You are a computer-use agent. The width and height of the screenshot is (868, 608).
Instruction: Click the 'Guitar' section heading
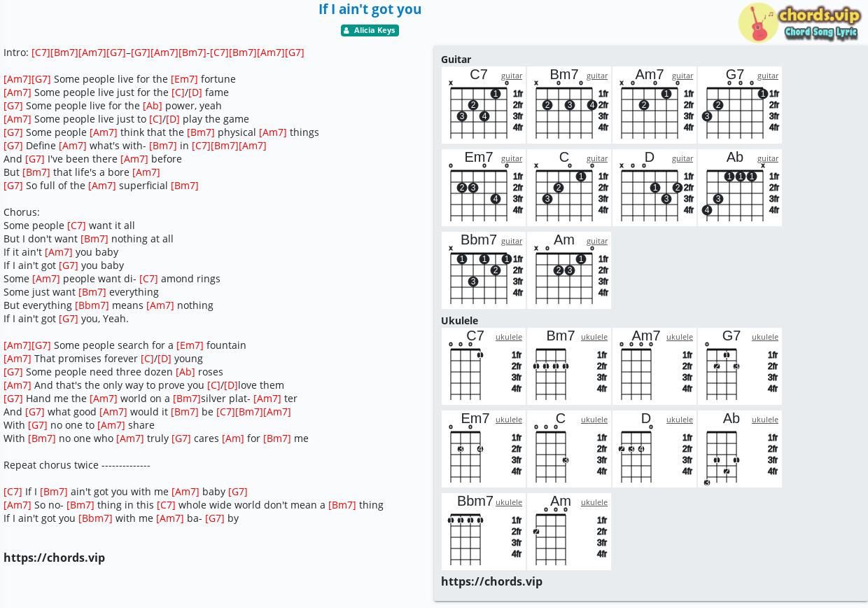click(x=456, y=60)
